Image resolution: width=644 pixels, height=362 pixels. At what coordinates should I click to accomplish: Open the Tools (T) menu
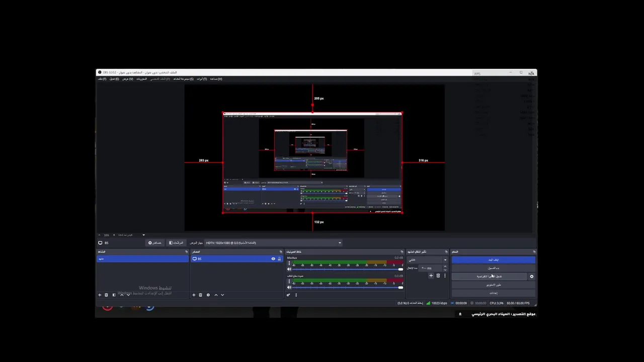pyautogui.click(x=202, y=79)
